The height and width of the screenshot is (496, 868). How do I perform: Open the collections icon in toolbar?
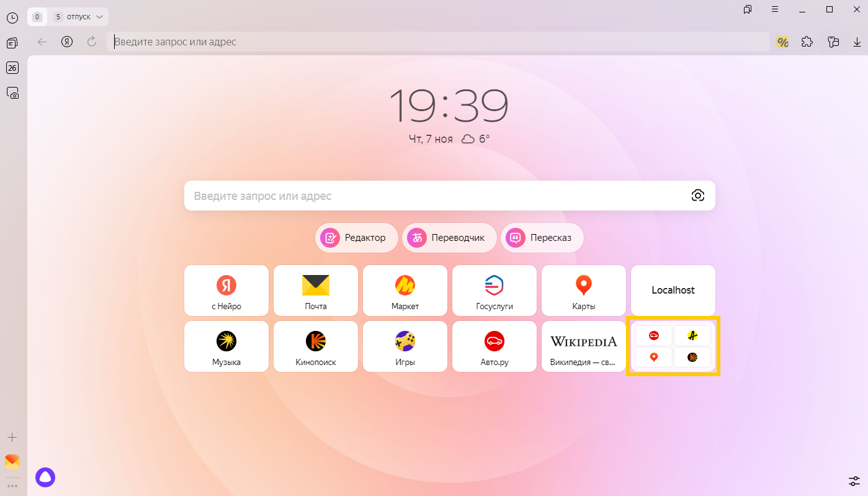(x=833, y=42)
